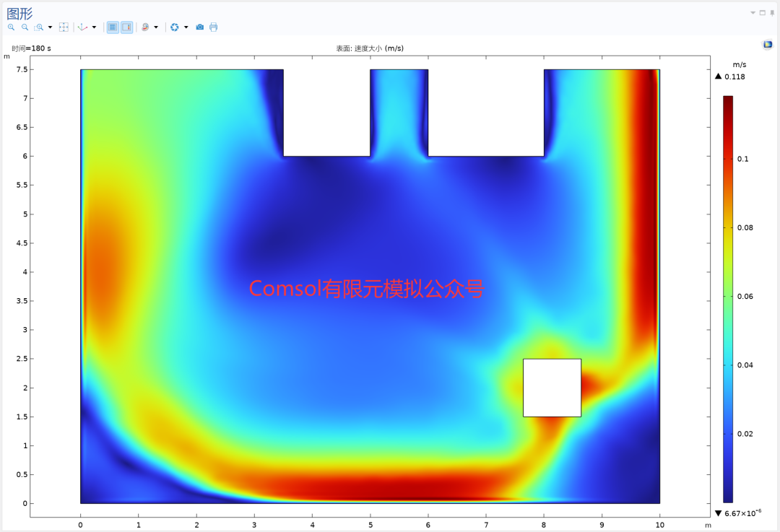Click the Print icon
780x532 pixels.
(x=213, y=27)
